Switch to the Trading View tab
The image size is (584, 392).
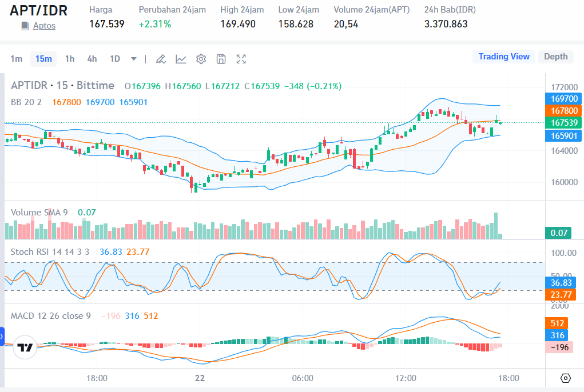504,57
